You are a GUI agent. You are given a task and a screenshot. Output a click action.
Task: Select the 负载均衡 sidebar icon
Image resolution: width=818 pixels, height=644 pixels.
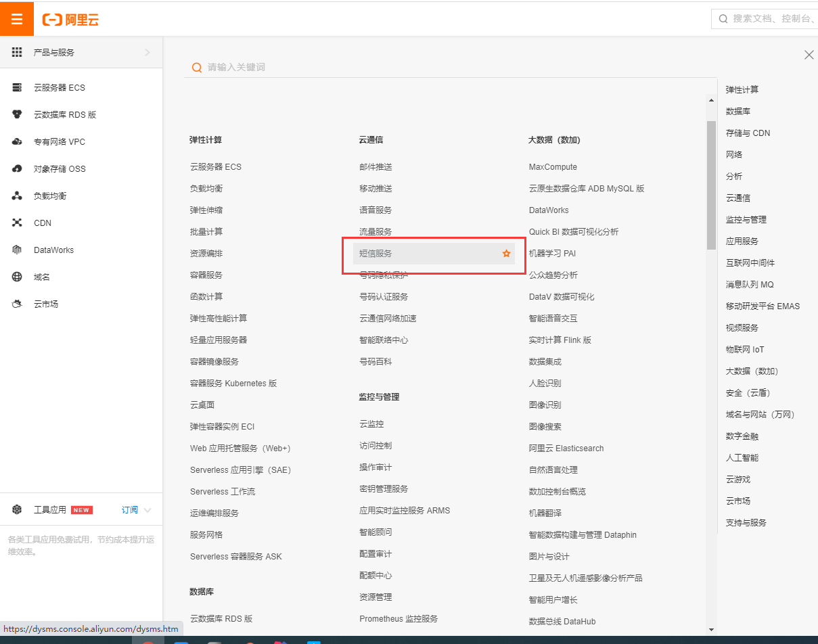click(x=17, y=195)
